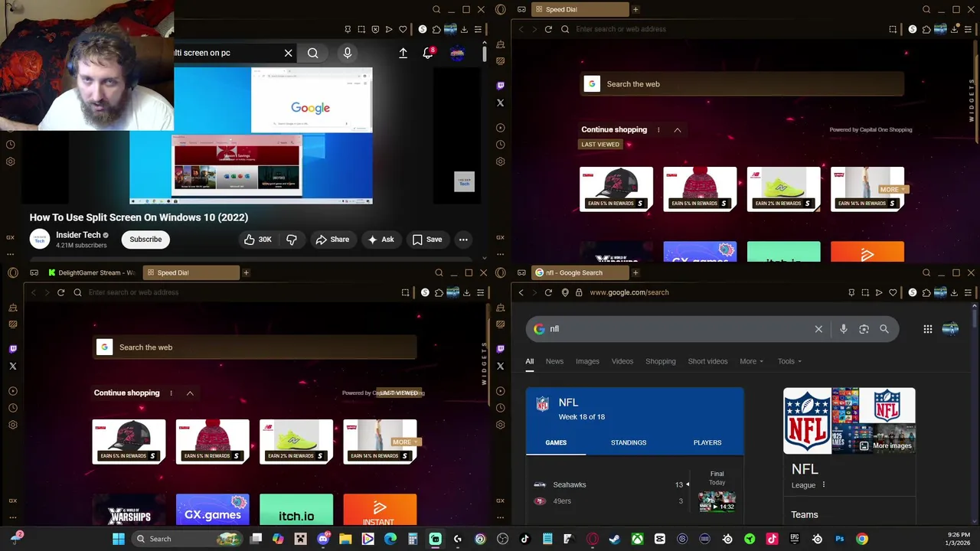Switch to Images results tab
The height and width of the screenshot is (551, 980).
(x=587, y=361)
